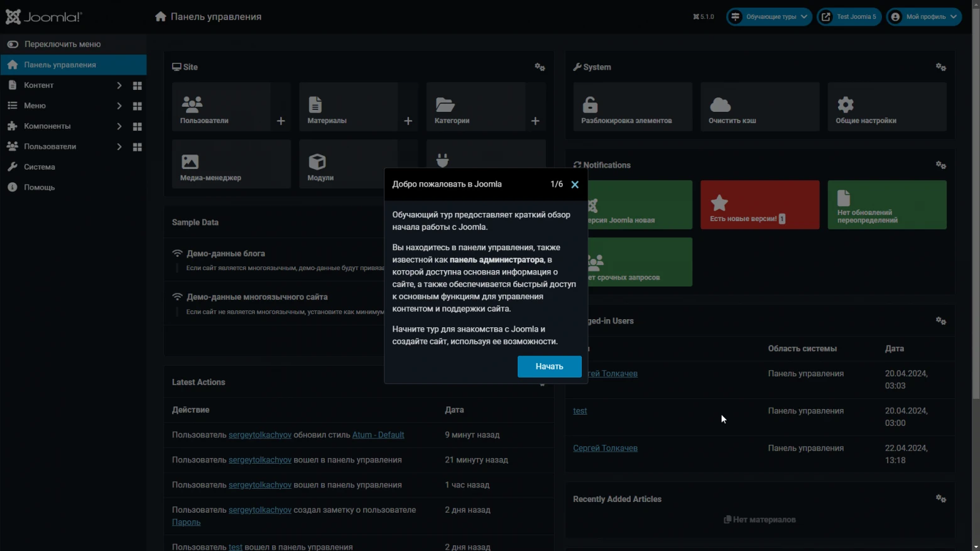Open Система in the sidebar

39,167
